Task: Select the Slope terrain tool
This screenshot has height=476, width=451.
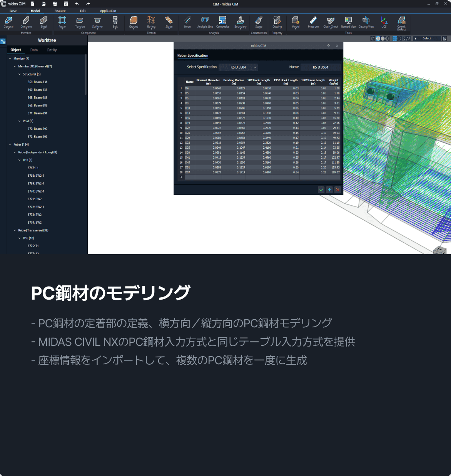Action: (x=169, y=22)
